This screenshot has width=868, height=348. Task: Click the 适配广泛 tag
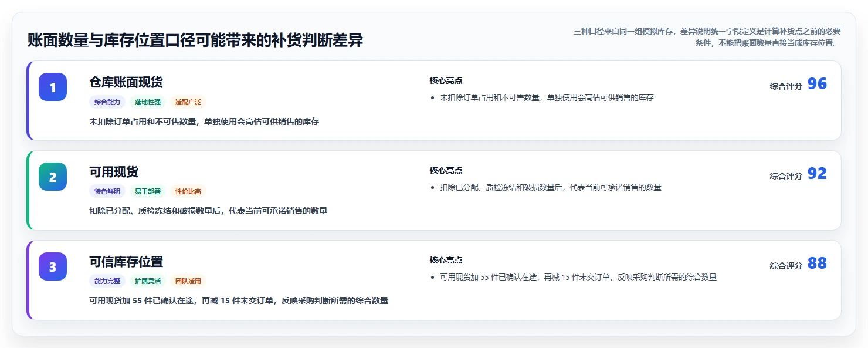point(188,102)
